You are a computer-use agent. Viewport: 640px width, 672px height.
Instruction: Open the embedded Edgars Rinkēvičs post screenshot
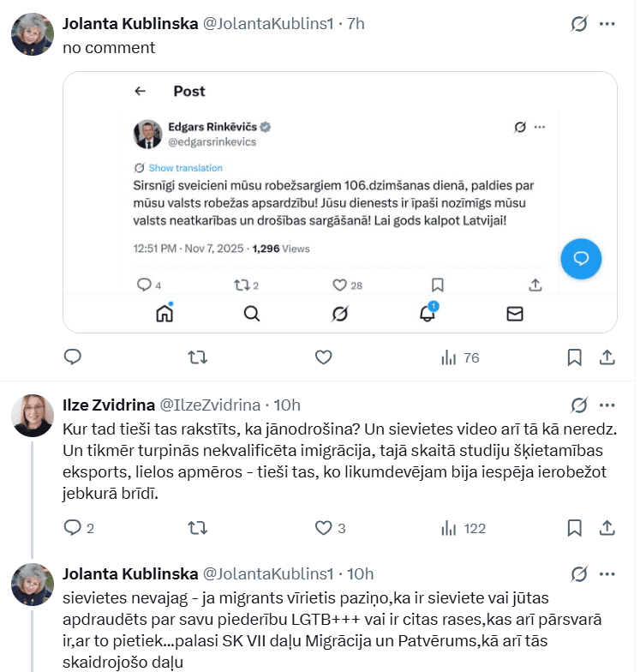(340, 201)
